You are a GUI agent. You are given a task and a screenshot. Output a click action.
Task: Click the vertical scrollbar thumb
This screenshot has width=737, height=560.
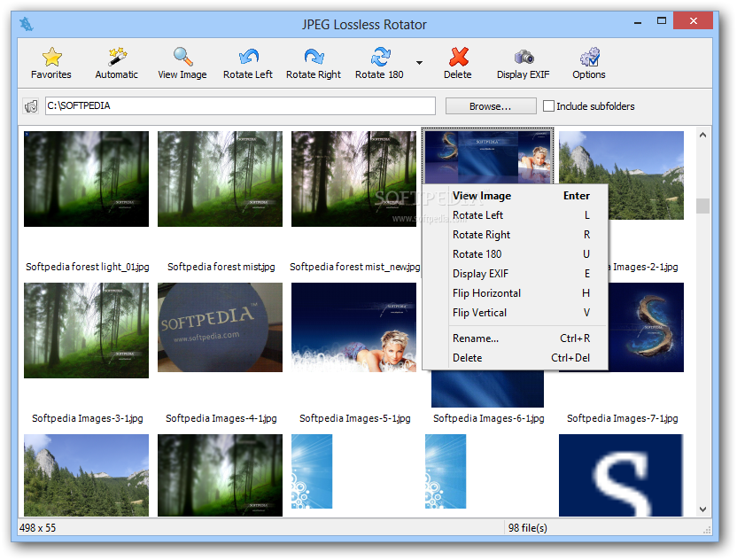(x=702, y=206)
